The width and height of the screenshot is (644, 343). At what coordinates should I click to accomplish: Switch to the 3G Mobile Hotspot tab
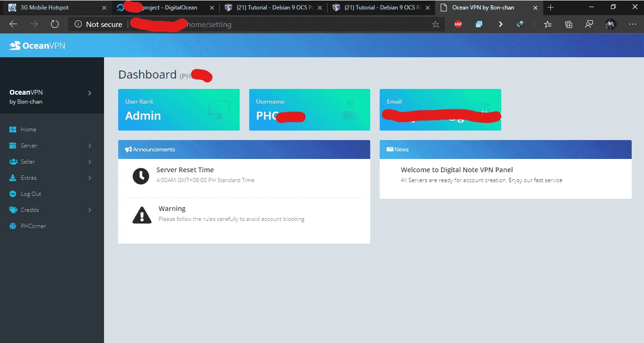click(x=57, y=8)
